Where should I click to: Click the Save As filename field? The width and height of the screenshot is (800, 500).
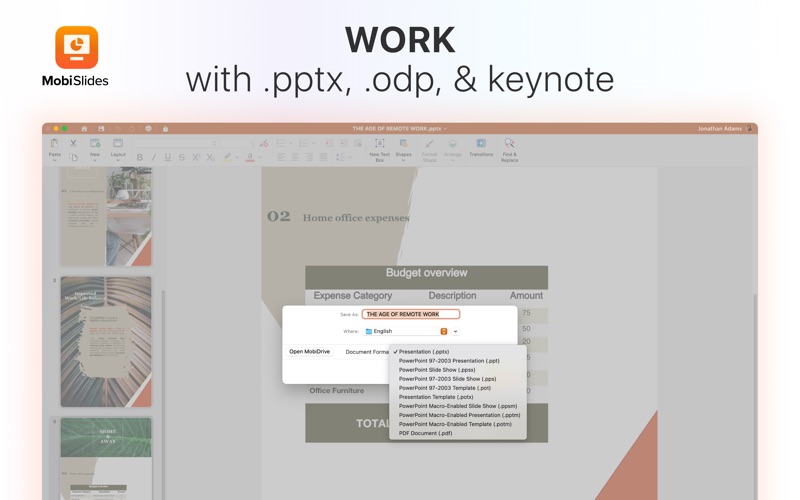[411, 314]
